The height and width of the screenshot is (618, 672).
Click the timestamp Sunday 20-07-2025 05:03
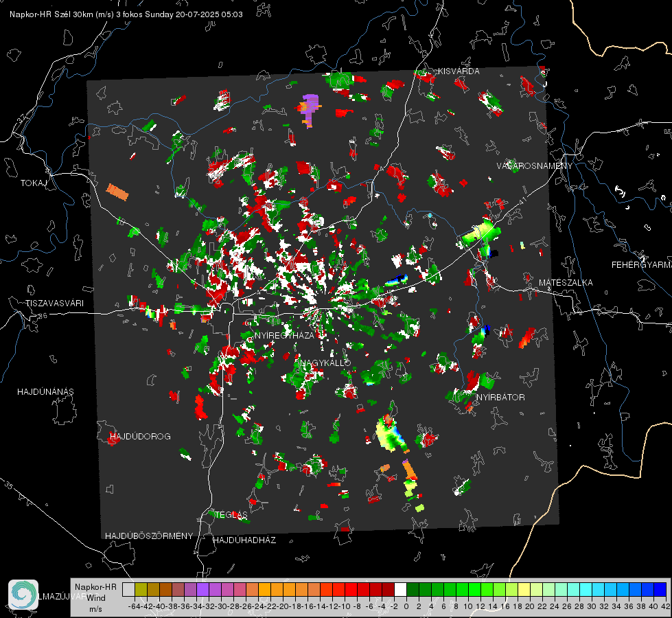tap(194, 14)
